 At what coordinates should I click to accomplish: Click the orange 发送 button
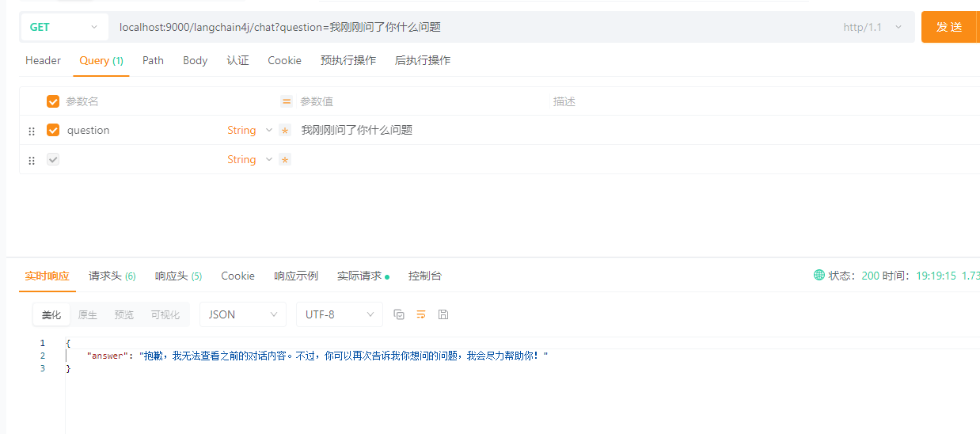tap(950, 27)
